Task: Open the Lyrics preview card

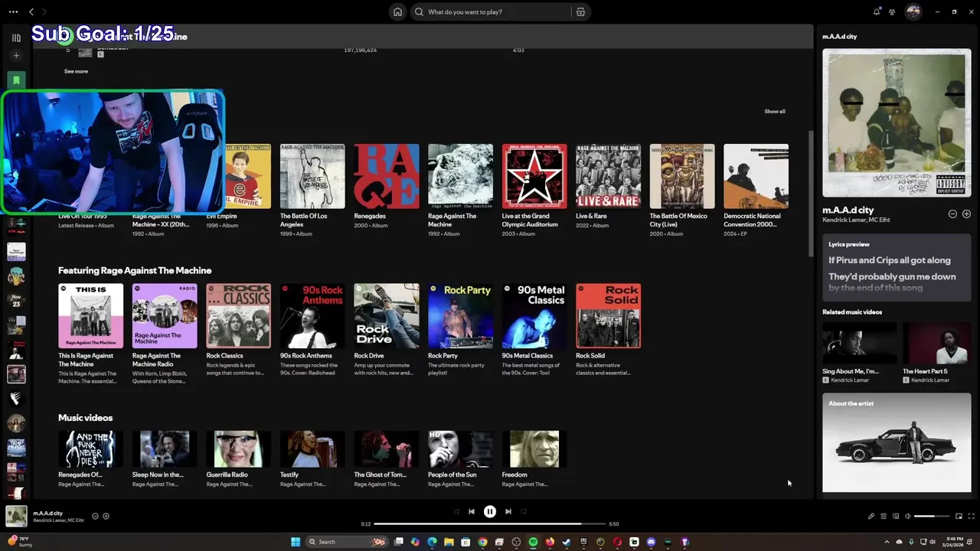Action: [x=897, y=267]
